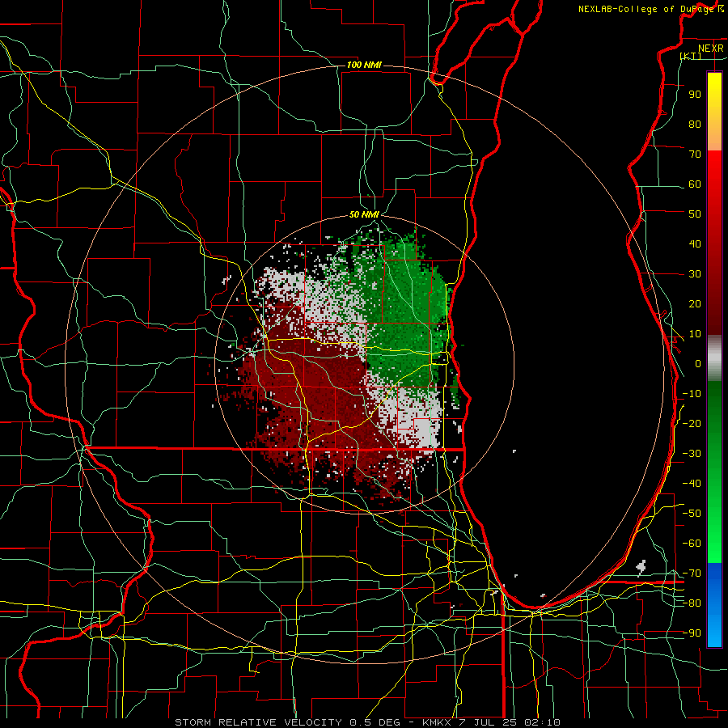The image size is (728, 728).
Task: Click the 90 value on the velocity scale
Action: (x=695, y=95)
